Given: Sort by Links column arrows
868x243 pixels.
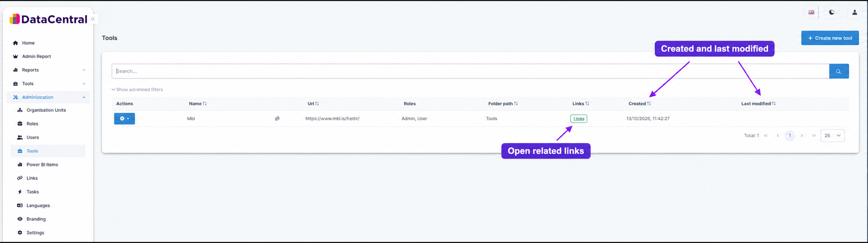Looking at the screenshot, I should coord(587,103).
